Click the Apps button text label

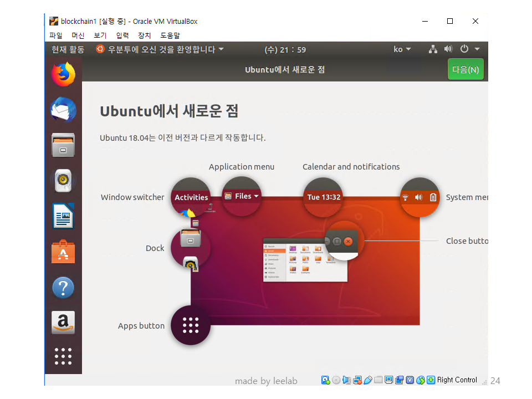[x=141, y=326]
